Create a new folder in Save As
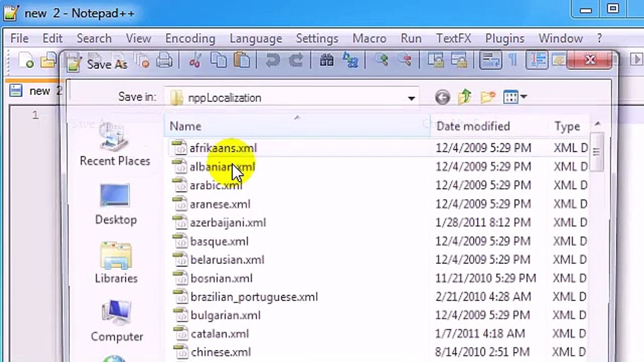644x362 pixels. tap(488, 97)
